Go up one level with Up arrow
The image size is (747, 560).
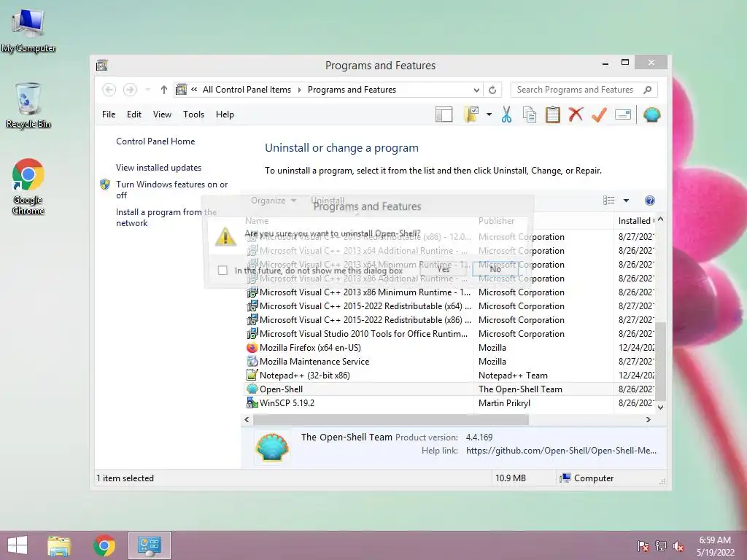tap(164, 90)
